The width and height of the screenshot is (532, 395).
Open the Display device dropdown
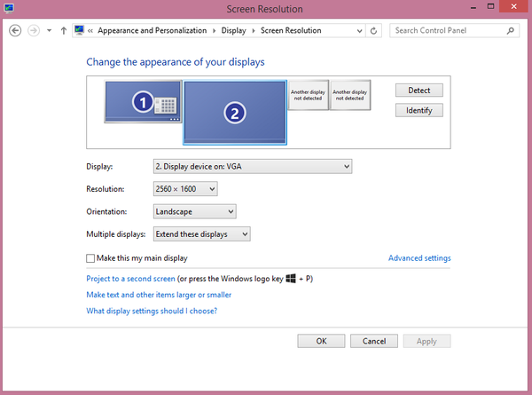pos(253,166)
